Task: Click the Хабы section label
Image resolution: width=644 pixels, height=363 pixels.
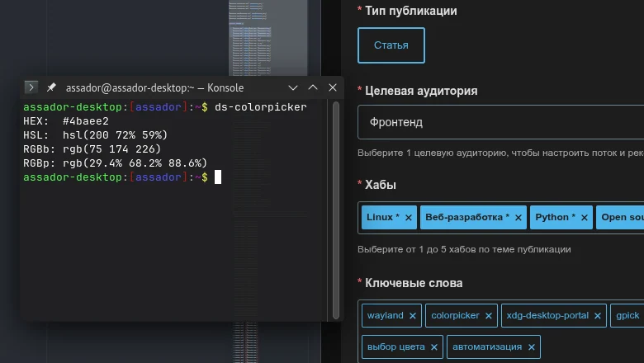Action: click(x=381, y=185)
